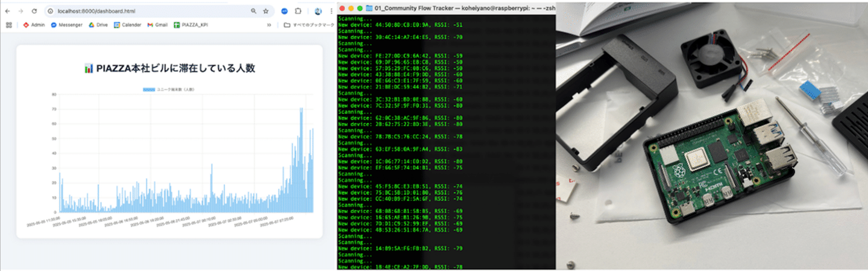Close the terminal window with red button
Image resolution: width=868 pixels, height=271 pixels.
point(342,8)
